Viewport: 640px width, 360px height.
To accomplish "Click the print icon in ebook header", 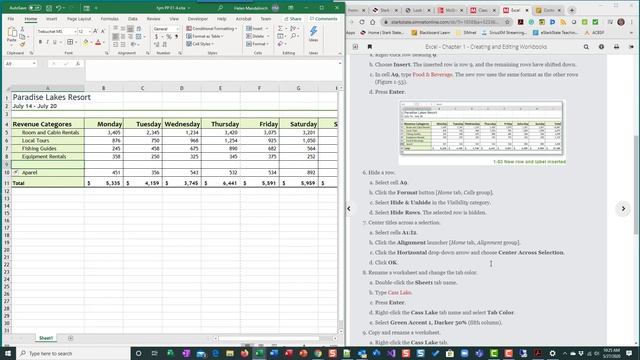I will 616,47.
